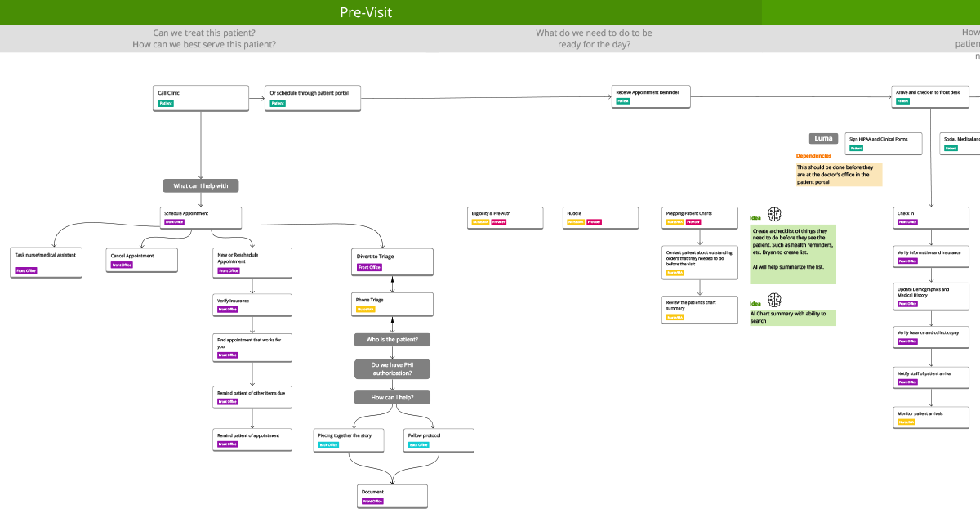Click the brain icon near the AI Chart summary idea

tap(774, 301)
